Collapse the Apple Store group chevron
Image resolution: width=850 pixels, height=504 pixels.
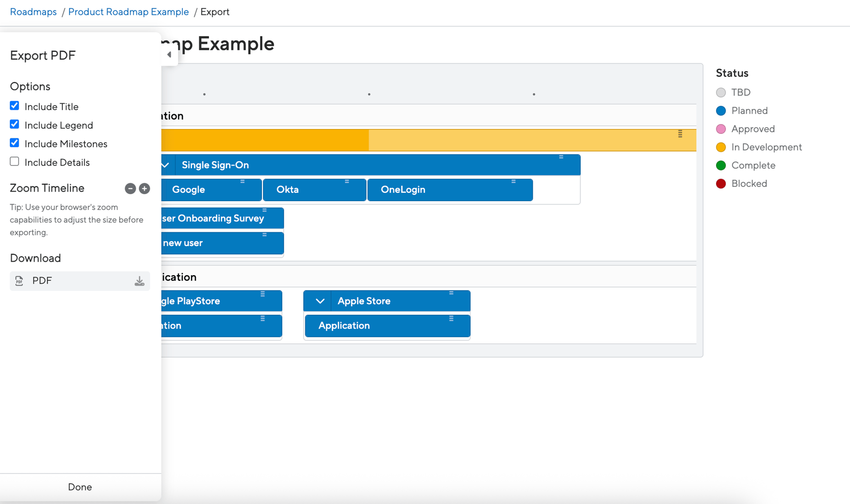(x=320, y=301)
